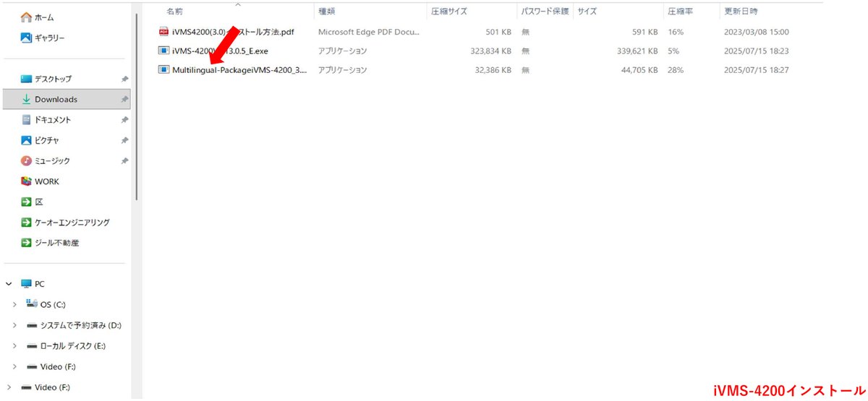This screenshot has height=401, width=868.
Task: Click the exe icon of the iVMS-4200 _E.exe file
Action: 163,51
